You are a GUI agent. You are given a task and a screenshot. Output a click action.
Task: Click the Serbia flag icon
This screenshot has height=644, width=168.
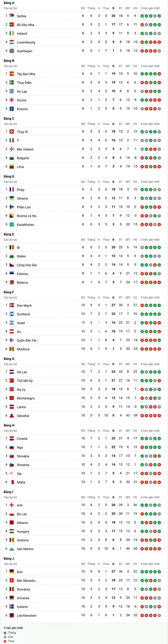click(11, 16)
